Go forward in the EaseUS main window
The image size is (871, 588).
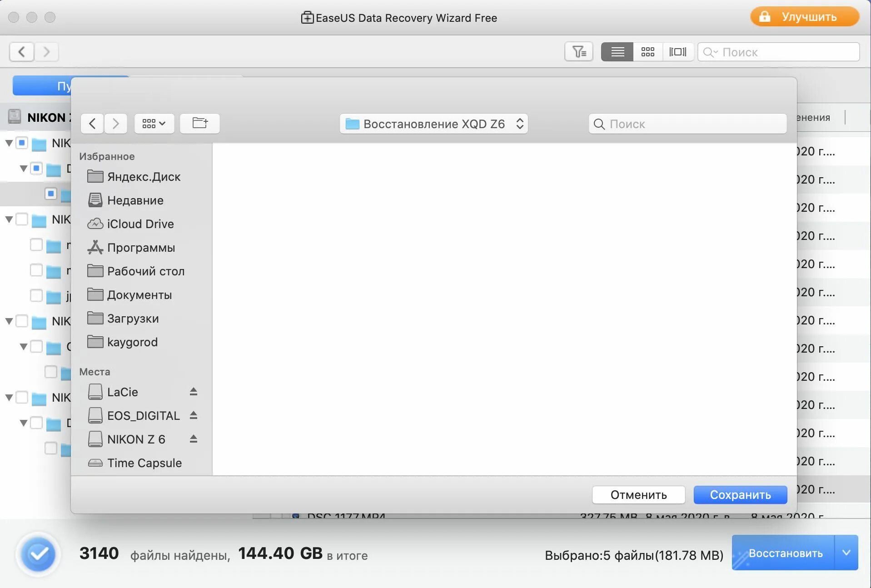[46, 52]
